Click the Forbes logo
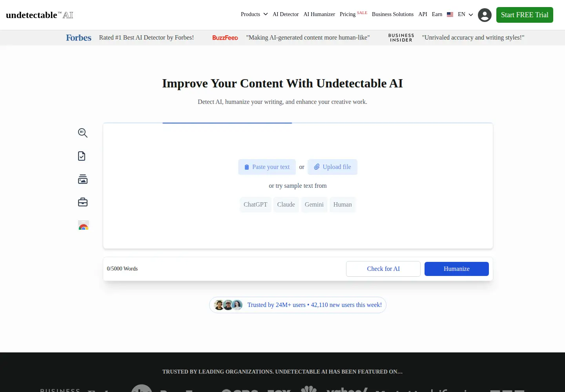 (78, 38)
